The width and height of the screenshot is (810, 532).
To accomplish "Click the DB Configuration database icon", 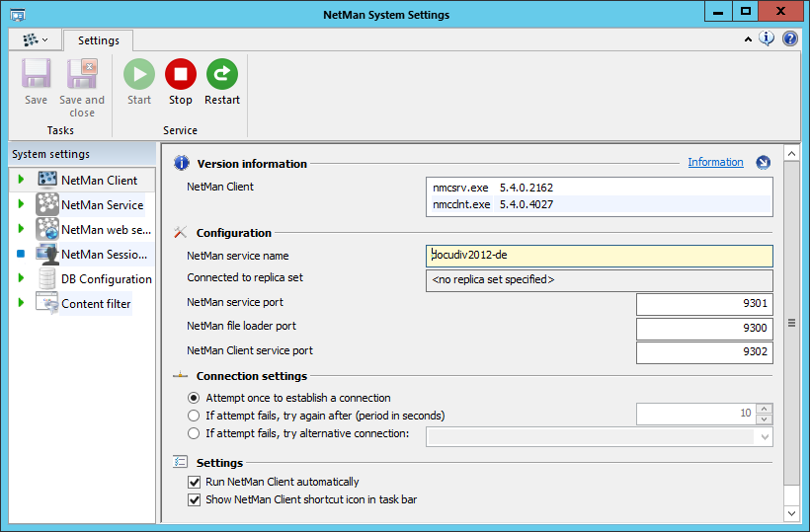I will tap(47, 278).
